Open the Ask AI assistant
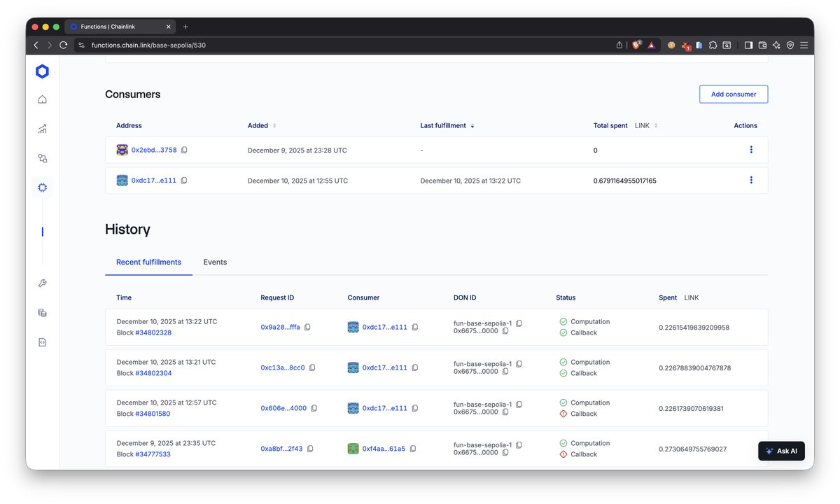 pyautogui.click(x=781, y=451)
